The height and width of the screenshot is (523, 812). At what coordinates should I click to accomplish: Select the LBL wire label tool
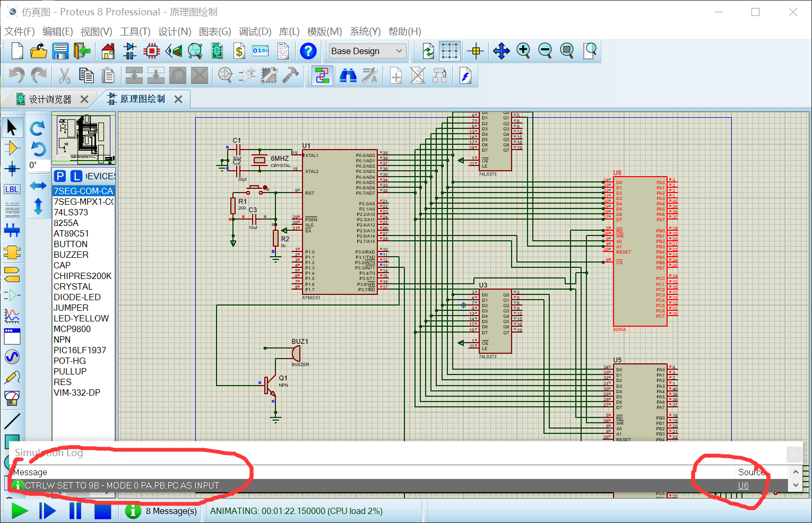[12, 189]
